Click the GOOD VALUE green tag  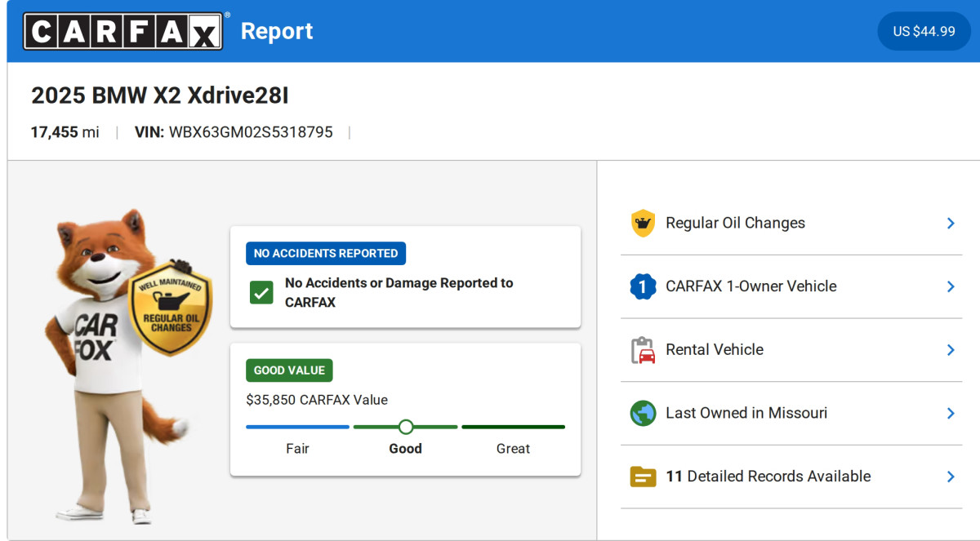click(x=289, y=370)
